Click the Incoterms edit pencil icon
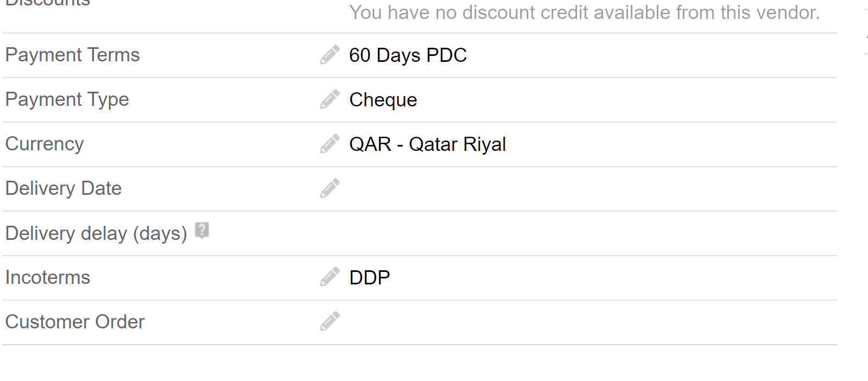This screenshot has height=381, width=868. 330,277
